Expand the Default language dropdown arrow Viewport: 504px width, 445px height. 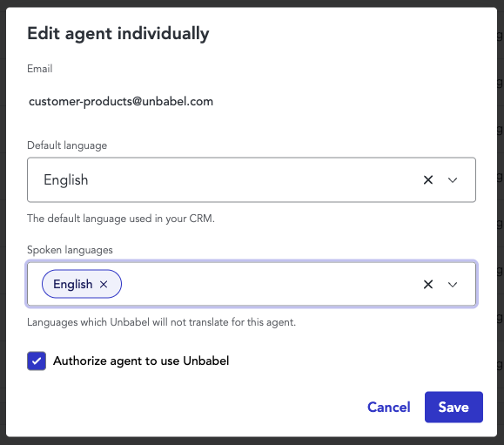pyautogui.click(x=453, y=180)
